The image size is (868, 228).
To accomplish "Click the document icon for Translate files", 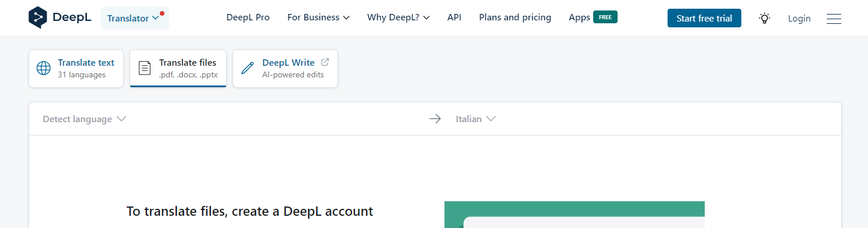I will point(145,68).
